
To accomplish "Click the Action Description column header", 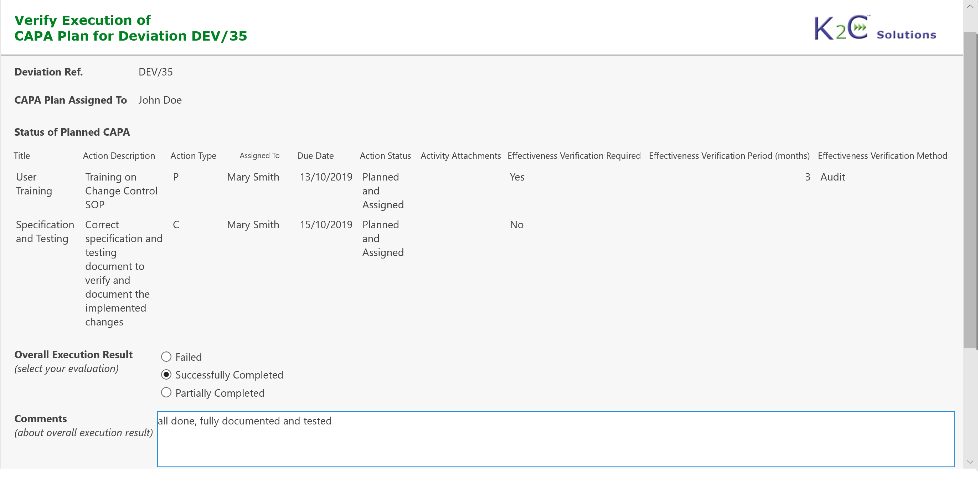I will coord(119,156).
